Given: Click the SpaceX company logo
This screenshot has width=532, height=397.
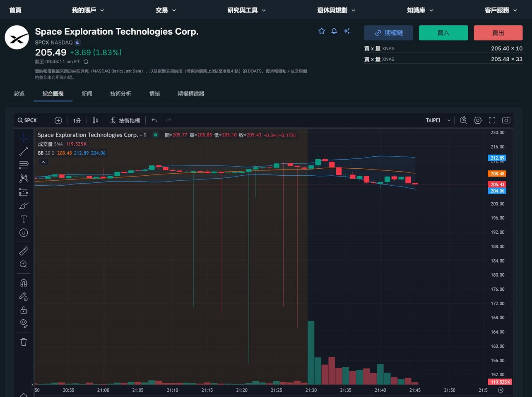Looking at the screenshot, I should (17, 37).
